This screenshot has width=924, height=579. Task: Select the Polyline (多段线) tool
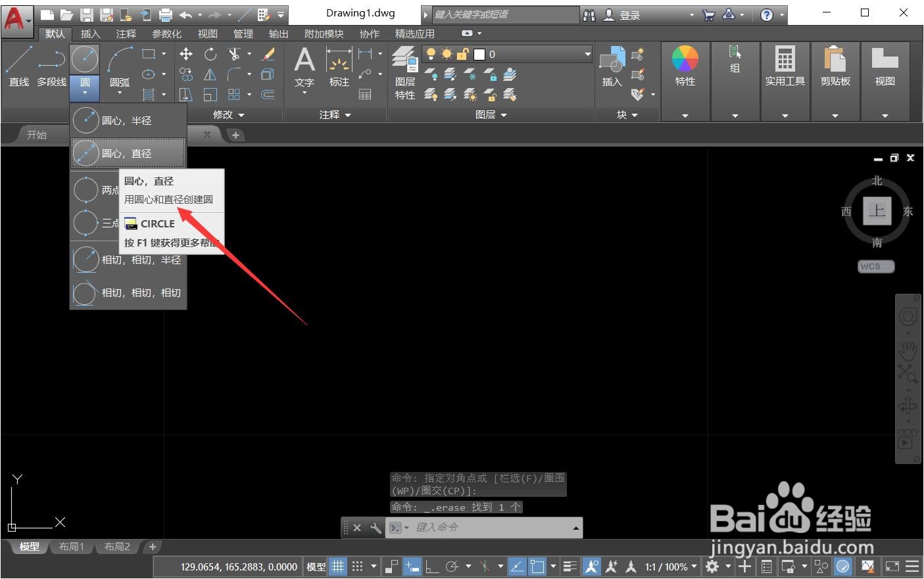[x=51, y=67]
